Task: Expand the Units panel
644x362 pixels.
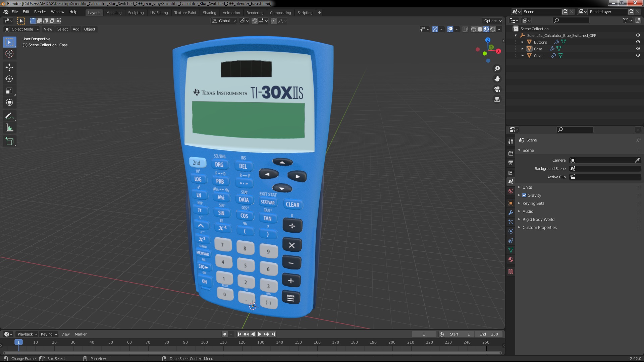Action: (527, 187)
